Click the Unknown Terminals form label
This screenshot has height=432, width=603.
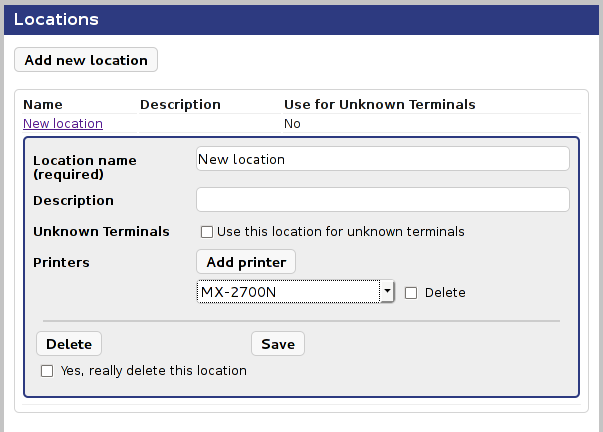pos(101,232)
